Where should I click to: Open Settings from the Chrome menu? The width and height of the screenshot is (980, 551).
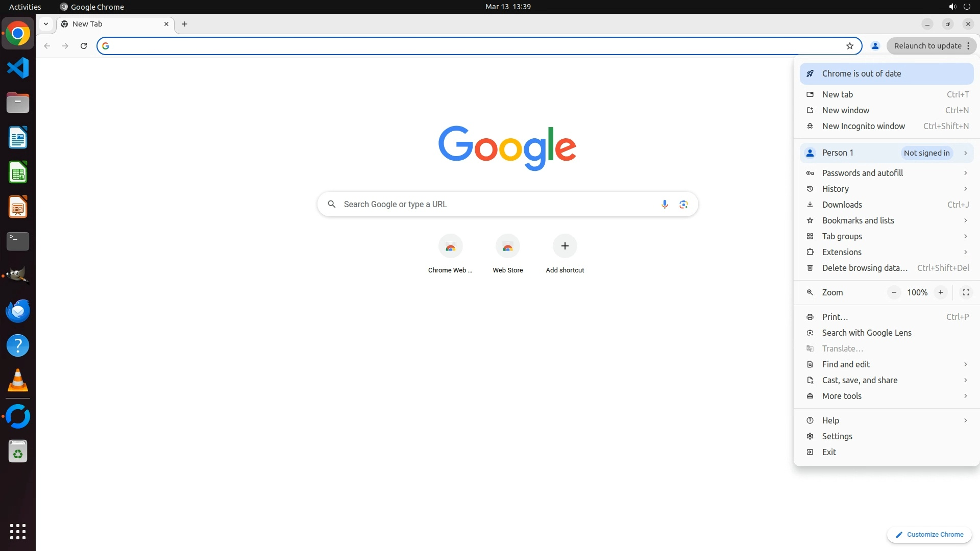837,436
